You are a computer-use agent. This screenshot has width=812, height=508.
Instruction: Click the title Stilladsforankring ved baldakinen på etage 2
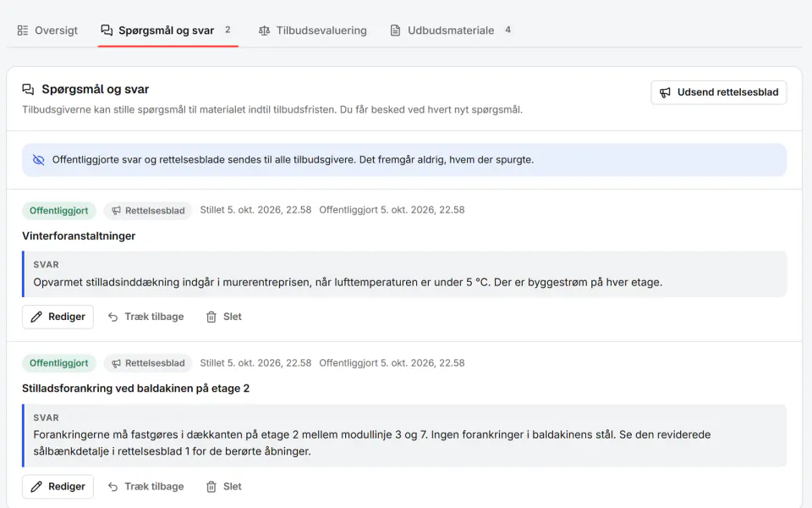[x=135, y=389]
